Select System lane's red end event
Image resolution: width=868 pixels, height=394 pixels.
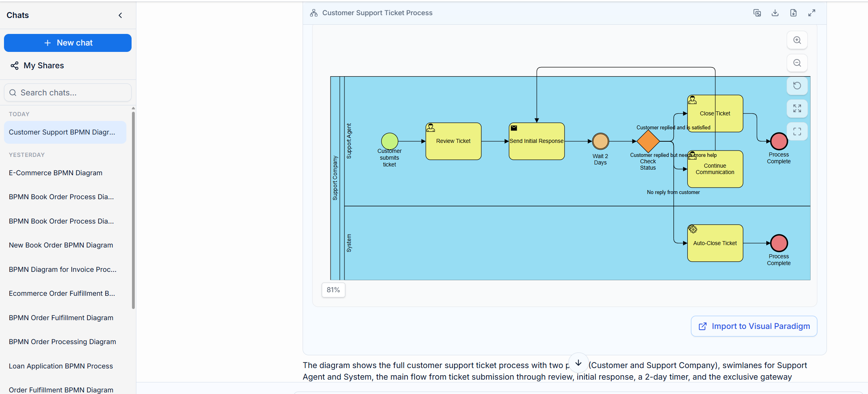(779, 243)
